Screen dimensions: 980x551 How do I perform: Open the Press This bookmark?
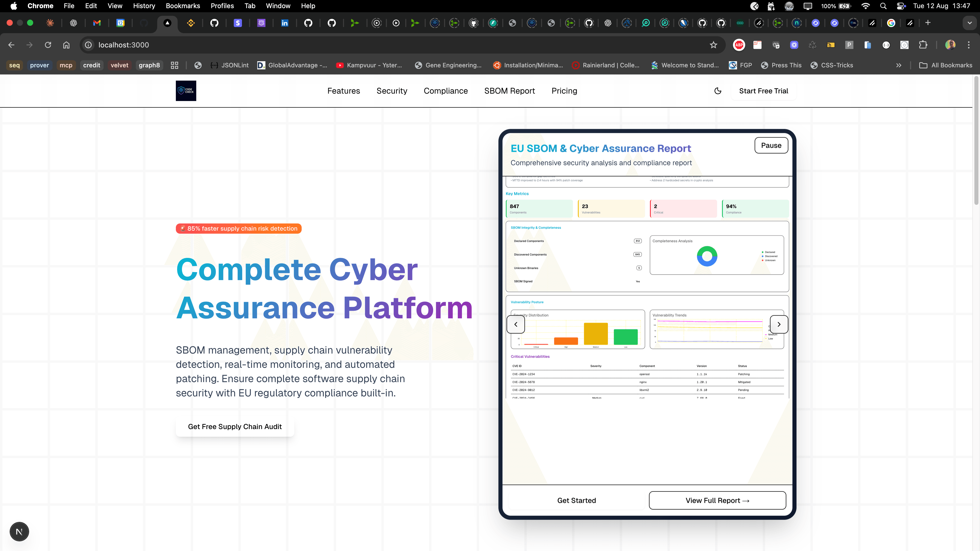[x=781, y=65]
